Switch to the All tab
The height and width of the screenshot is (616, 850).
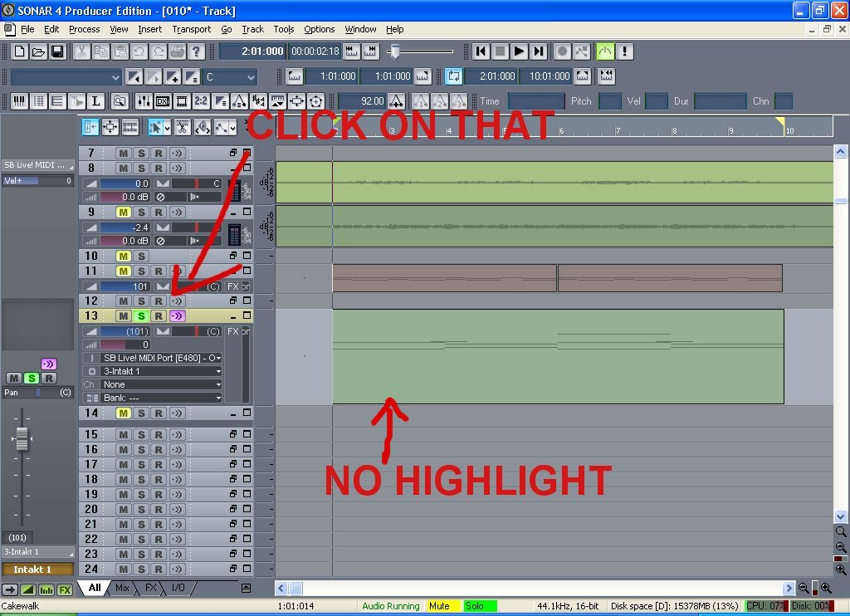tap(95, 588)
